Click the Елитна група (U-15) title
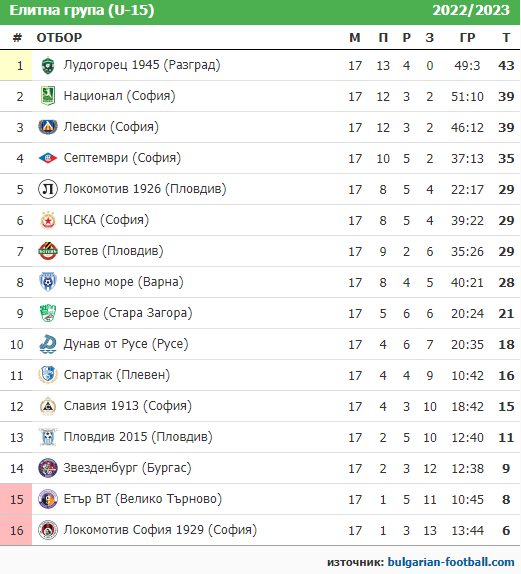The width and height of the screenshot is (521, 574). (82, 10)
